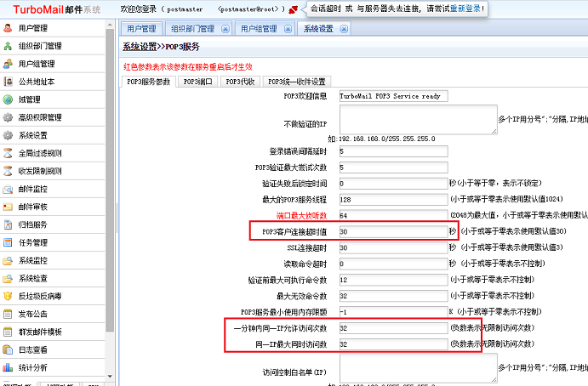
Task: Select the POP3服务参数 sub-tab
Action: tap(149, 82)
